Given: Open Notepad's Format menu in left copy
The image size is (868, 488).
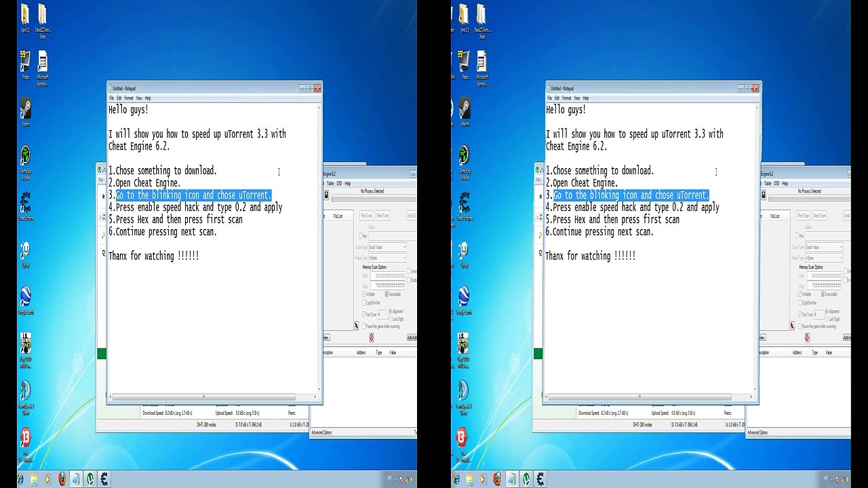Looking at the screenshot, I should pyautogui.click(x=128, y=98).
